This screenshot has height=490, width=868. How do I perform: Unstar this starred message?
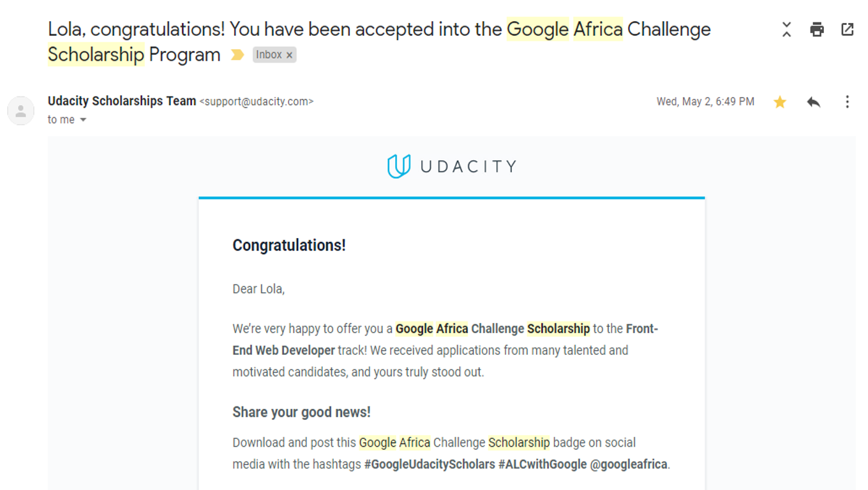pyautogui.click(x=780, y=102)
